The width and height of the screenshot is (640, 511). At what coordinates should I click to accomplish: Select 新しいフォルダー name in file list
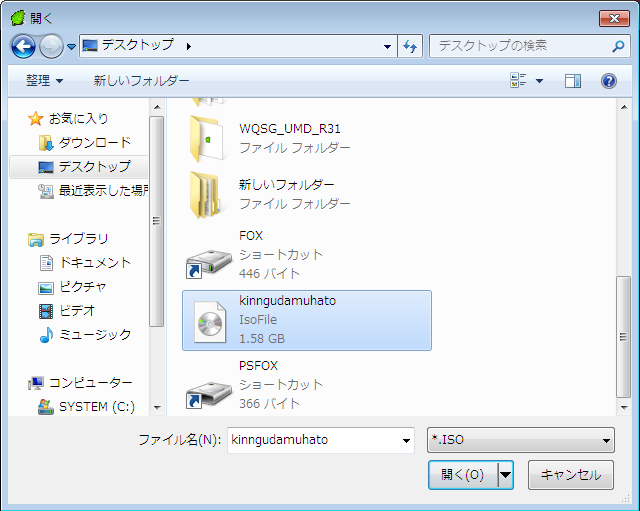pyautogui.click(x=287, y=185)
